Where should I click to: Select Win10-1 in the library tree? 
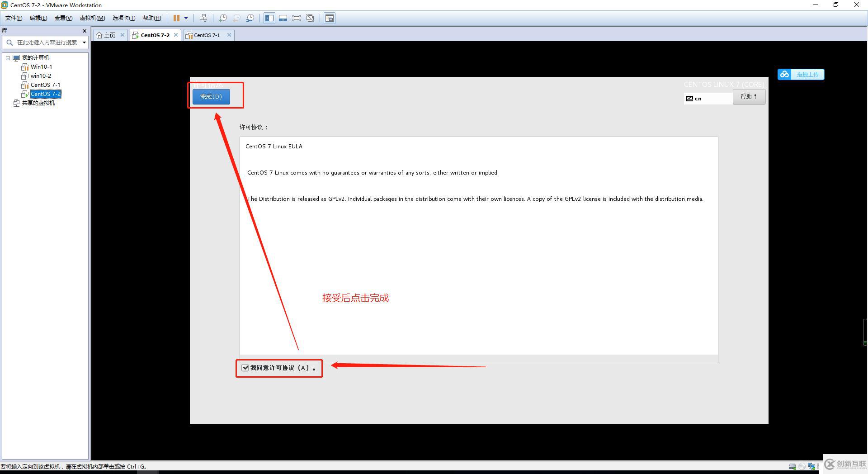pos(41,67)
